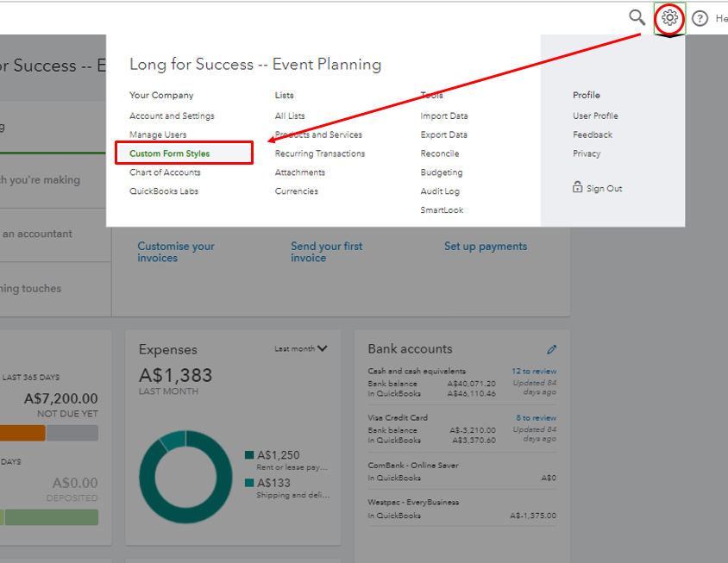Expand the Last month dropdown in Expenses
The height and width of the screenshot is (563, 728).
tap(301, 349)
